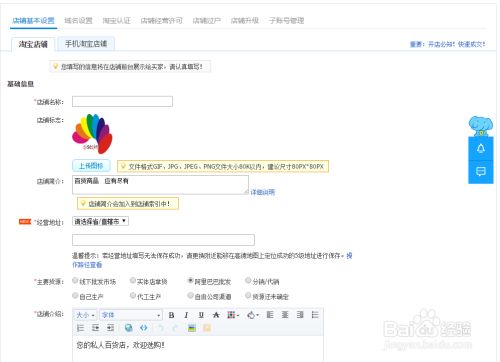Open the message feedback icon in the blue sidebar

(481, 172)
